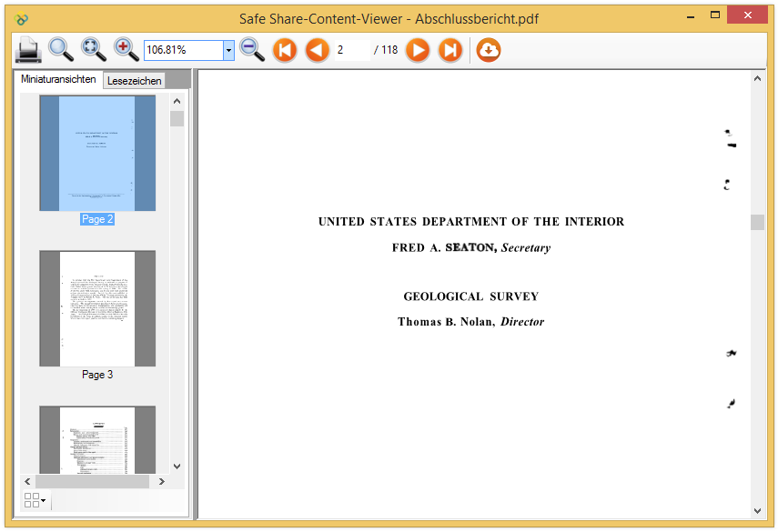Viewport: 778px width, 532px height.
Task: Close the Safe Share viewer window
Action: (x=748, y=15)
